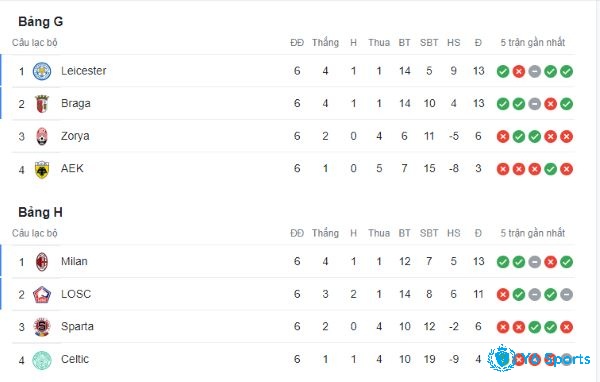Click the Bảng H group heading

pos(41,212)
